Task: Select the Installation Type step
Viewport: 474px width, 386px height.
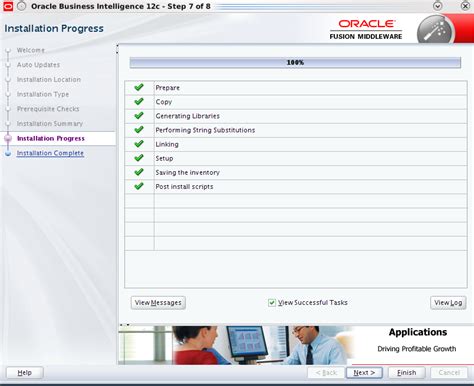Action: 43,94
